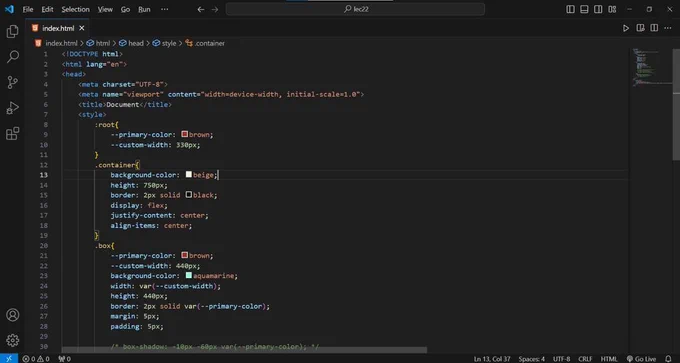The image size is (680, 363).
Task: Open the errors and warnings status indicator
Action: (x=36, y=359)
